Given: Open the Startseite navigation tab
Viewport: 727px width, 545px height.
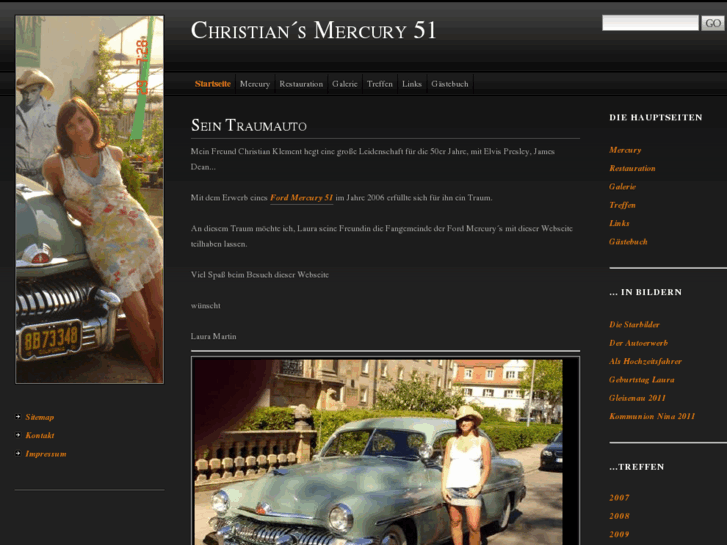Looking at the screenshot, I should point(213,84).
